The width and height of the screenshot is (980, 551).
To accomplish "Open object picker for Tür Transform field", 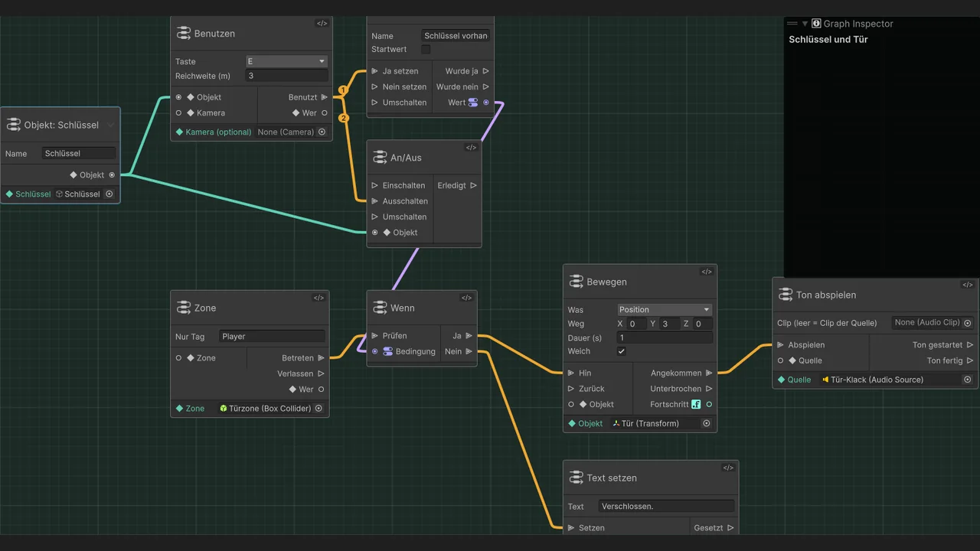I will coord(707,423).
